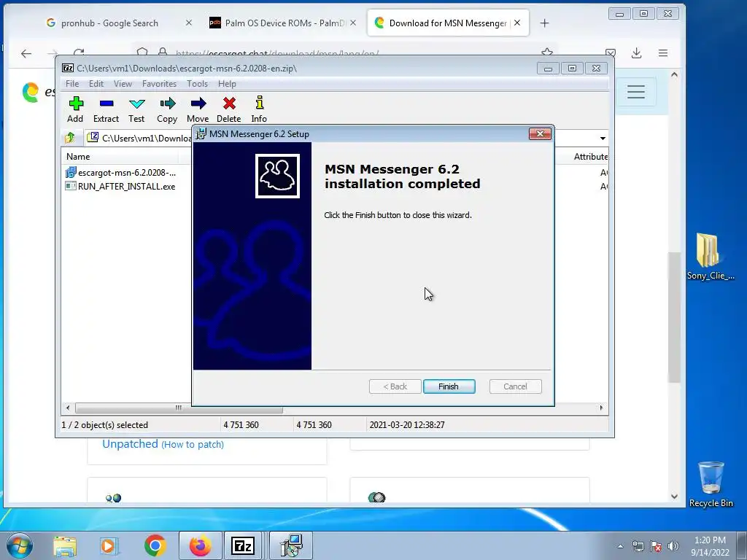Open the taskbar clock and date

pyautogui.click(x=710, y=546)
